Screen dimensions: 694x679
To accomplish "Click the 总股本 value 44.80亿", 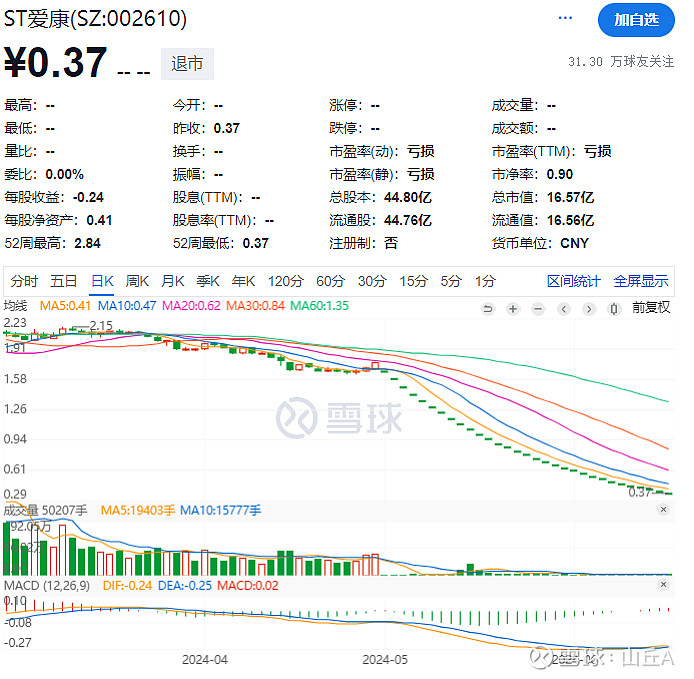I will click(408, 197).
